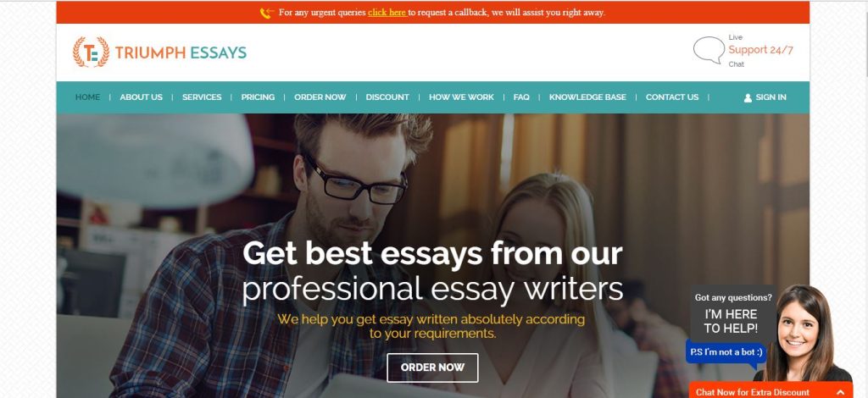This screenshot has width=868, height=398.
Task: Follow the "click here" callback link
Action: [x=387, y=12]
